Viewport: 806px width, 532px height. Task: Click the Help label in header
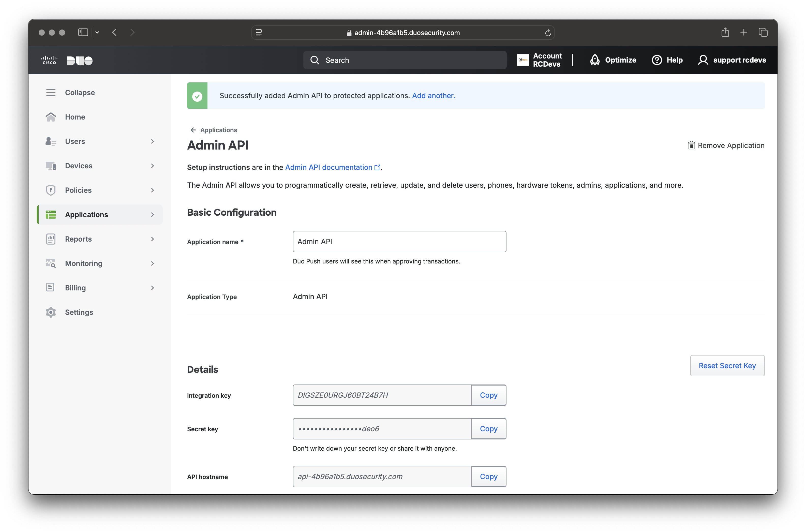pos(674,60)
